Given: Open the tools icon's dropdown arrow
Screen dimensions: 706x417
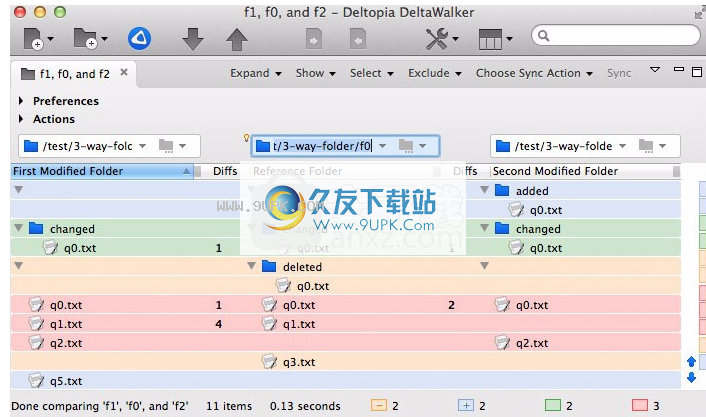Looking at the screenshot, I should [456, 39].
